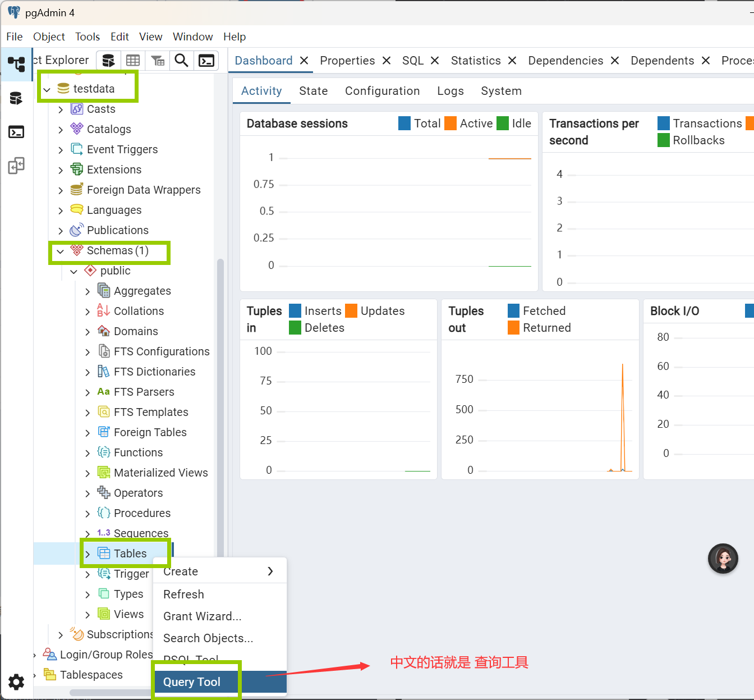This screenshot has width=754, height=700.
Task: Click the View Data grid toolbar icon
Action: tap(133, 61)
